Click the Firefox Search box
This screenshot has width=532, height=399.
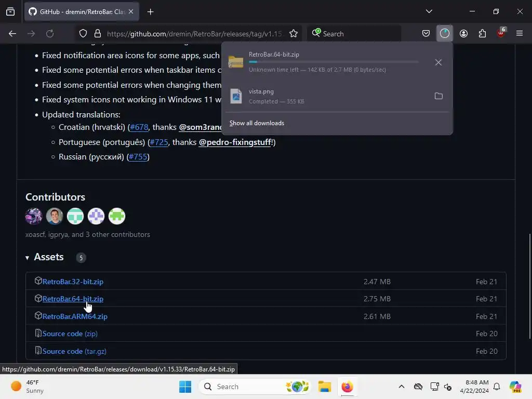click(x=354, y=34)
